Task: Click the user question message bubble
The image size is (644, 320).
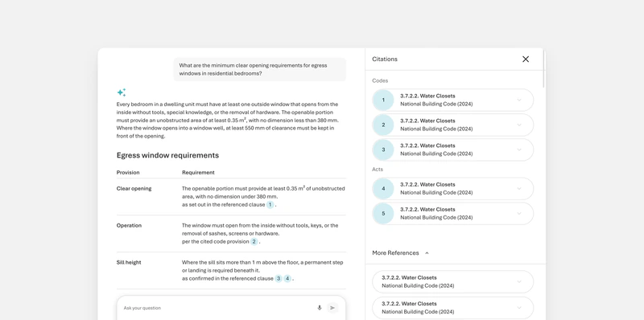Action: pos(259,69)
